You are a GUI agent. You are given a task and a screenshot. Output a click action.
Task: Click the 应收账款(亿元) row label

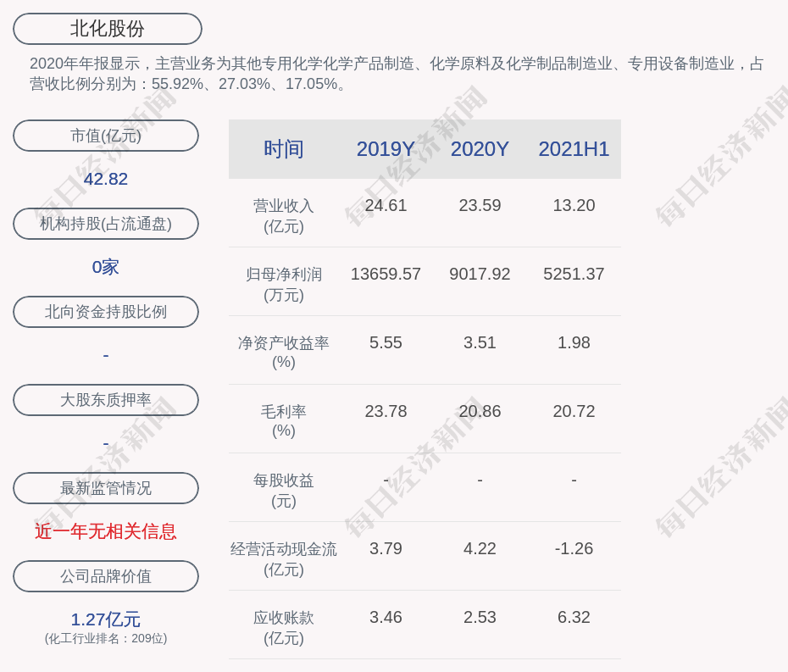click(284, 628)
